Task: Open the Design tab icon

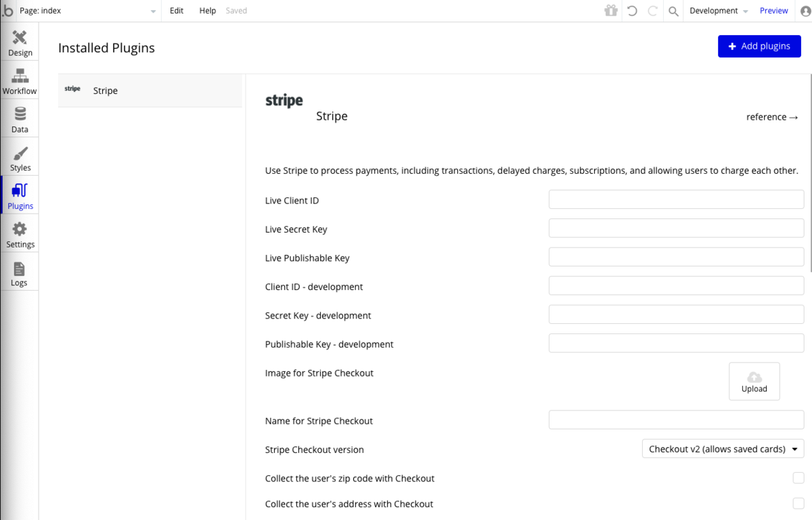Action: [x=20, y=38]
